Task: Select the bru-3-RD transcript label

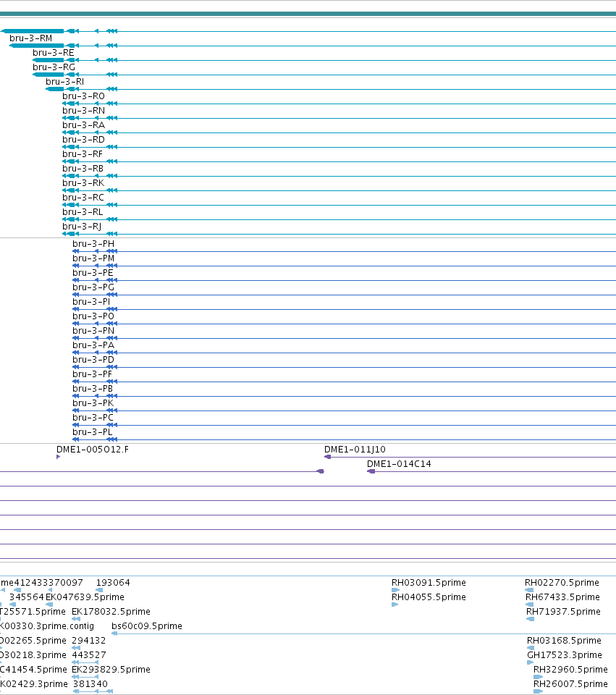Action: pyautogui.click(x=83, y=140)
